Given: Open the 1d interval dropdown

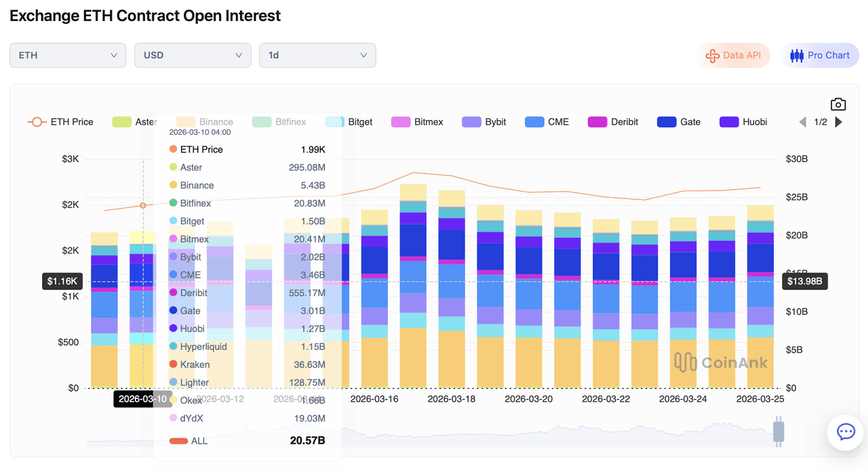Looking at the screenshot, I should [x=317, y=56].
